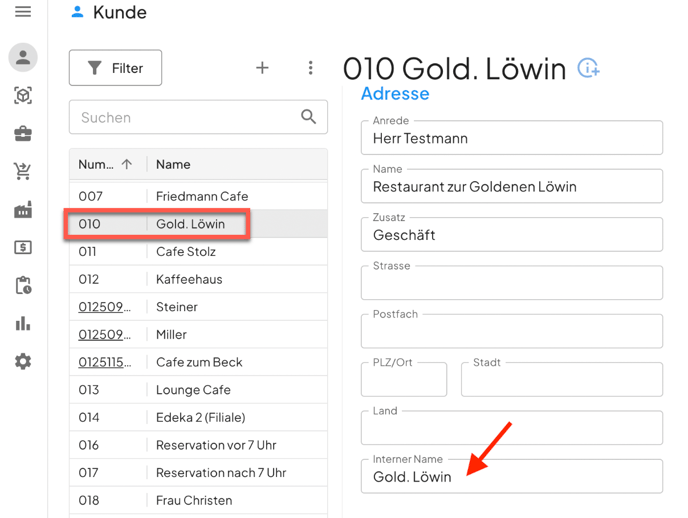
Task: Click the Filter button
Action: pyautogui.click(x=115, y=68)
